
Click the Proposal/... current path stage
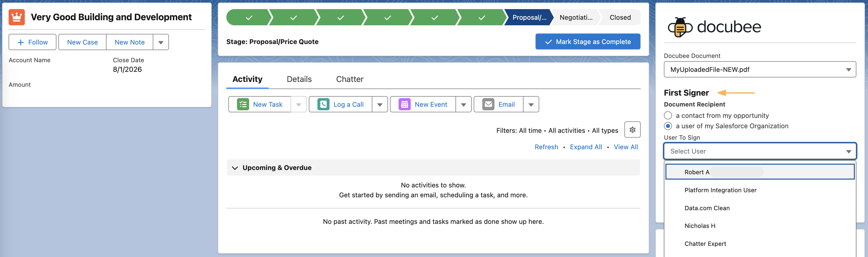pos(529,17)
